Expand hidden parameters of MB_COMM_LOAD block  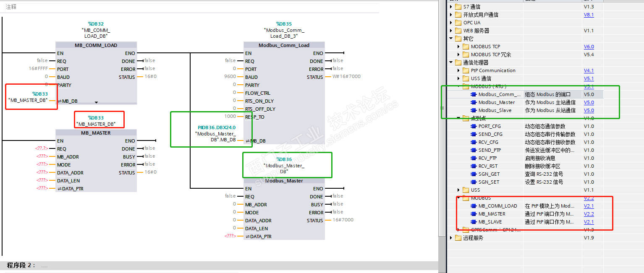(x=96, y=102)
